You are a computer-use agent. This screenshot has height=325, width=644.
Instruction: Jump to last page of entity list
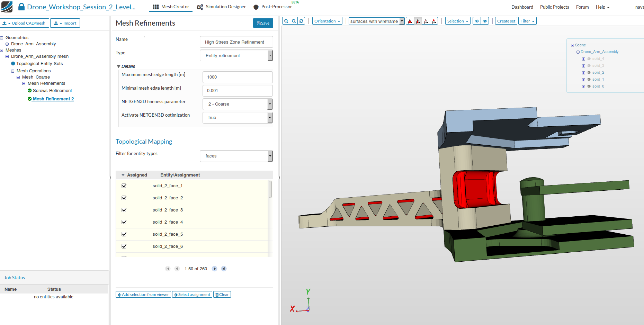[x=224, y=269]
